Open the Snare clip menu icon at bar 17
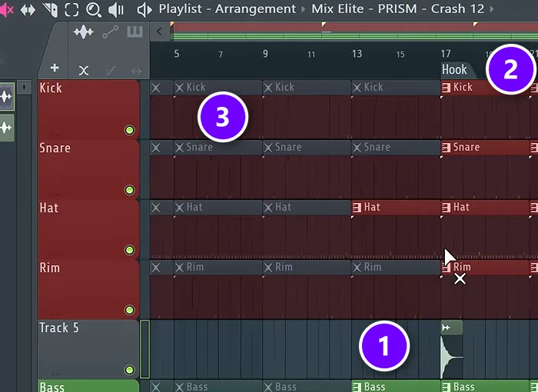The height and width of the screenshot is (392, 538). coord(446,148)
